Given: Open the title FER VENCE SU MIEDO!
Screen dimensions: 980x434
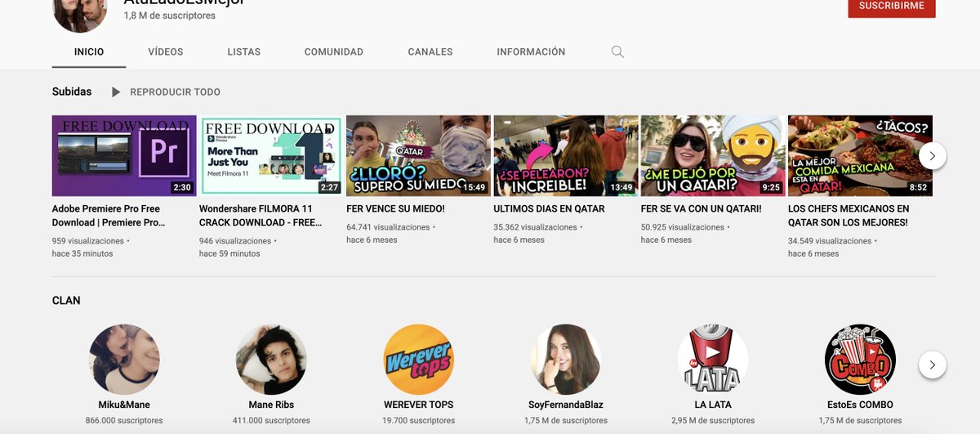Looking at the screenshot, I should [395, 209].
